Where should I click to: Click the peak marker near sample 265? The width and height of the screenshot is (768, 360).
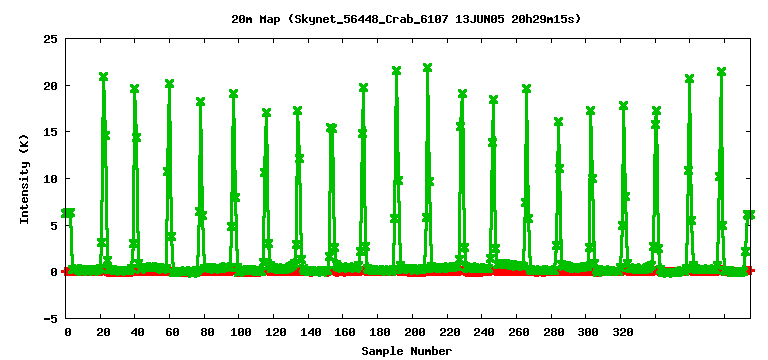(x=527, y=89)
